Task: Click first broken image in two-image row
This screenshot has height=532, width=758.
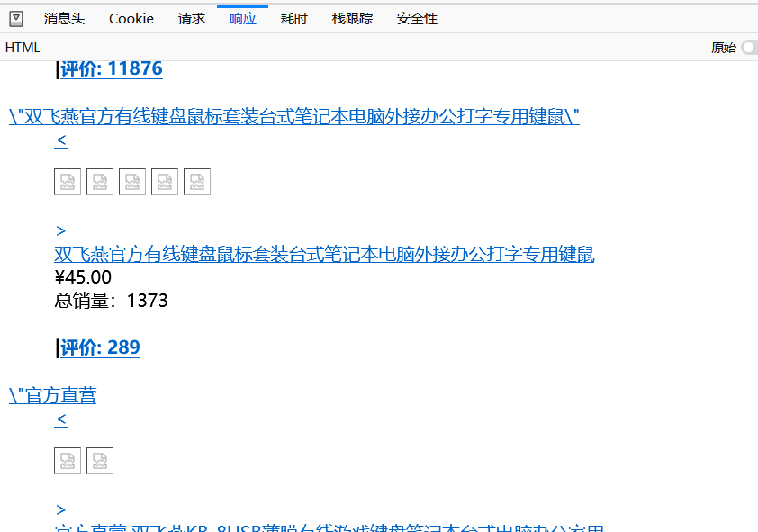Action: pyautogui.click(x=68, y=461)
